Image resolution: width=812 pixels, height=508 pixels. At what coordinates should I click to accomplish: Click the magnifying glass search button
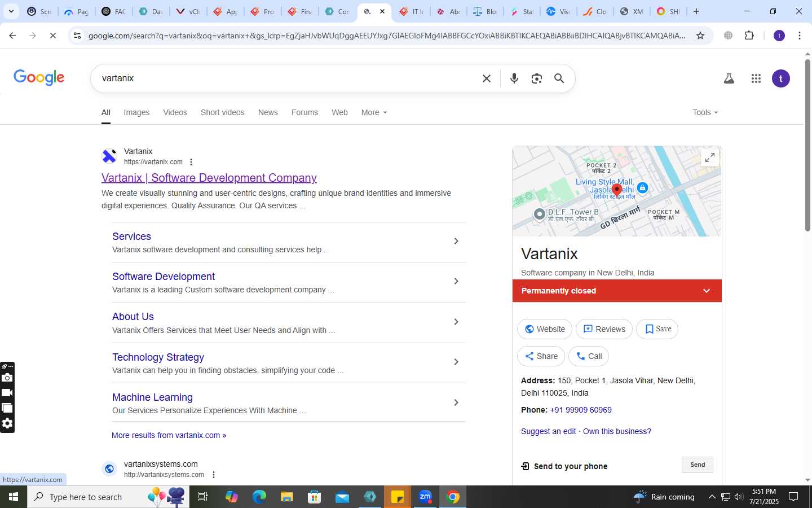point(559,78)
